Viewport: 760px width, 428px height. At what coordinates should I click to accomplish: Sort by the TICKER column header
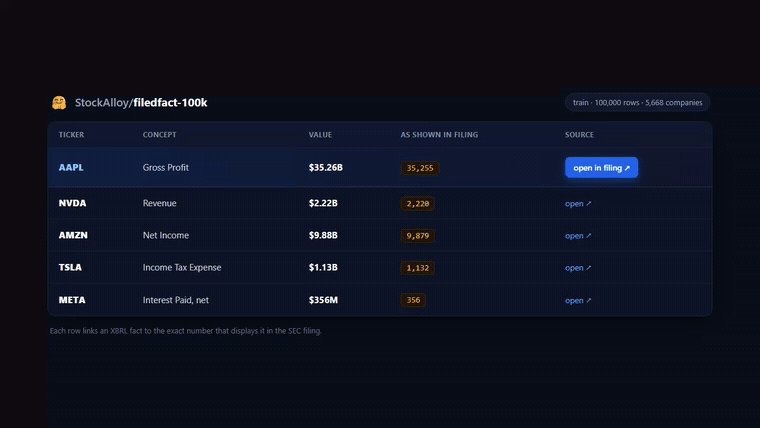pos(71,135)
